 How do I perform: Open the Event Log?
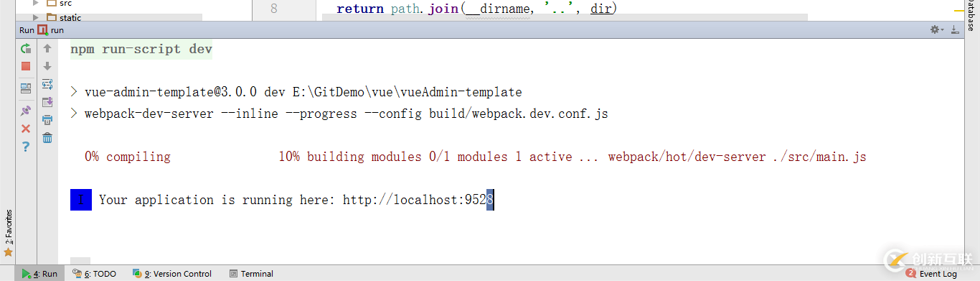click(932, 274)
